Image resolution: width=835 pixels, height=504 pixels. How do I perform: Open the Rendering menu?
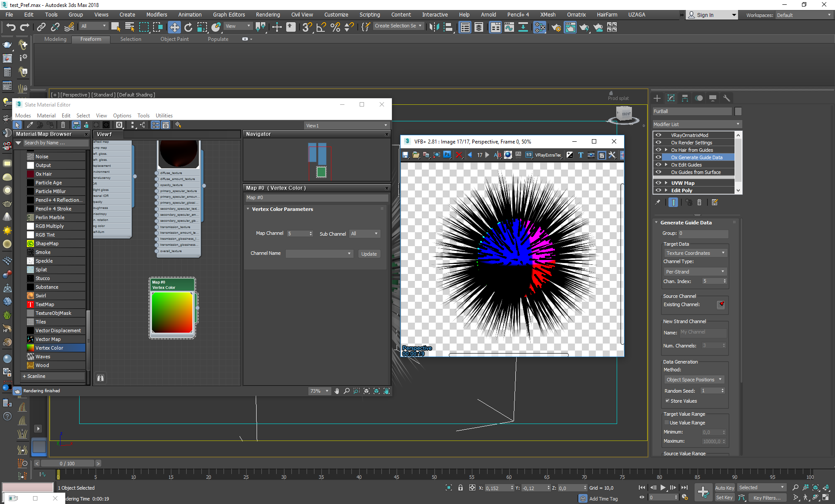(x=267, y=14)
